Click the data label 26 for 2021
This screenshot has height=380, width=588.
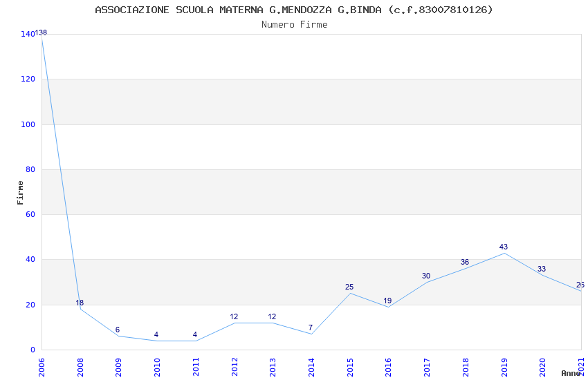click(580, 285)
